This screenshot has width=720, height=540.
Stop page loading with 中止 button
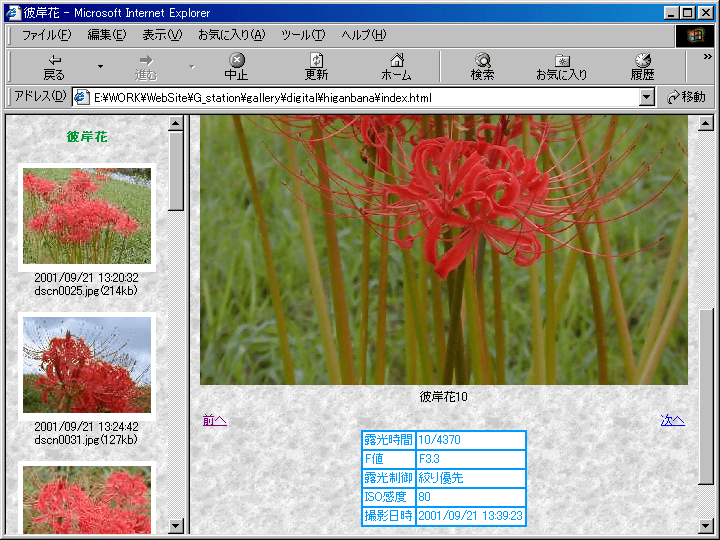236,67
